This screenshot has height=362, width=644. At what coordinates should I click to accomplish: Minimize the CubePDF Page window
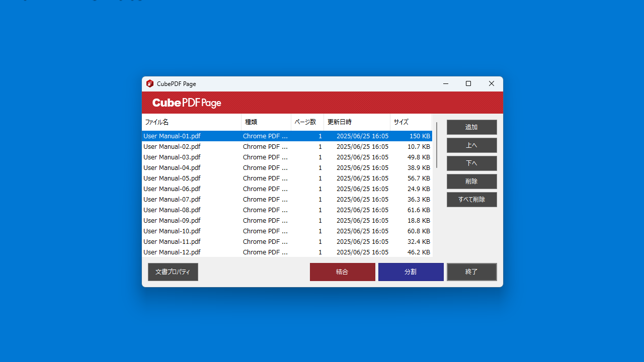(x=446, y=84)
